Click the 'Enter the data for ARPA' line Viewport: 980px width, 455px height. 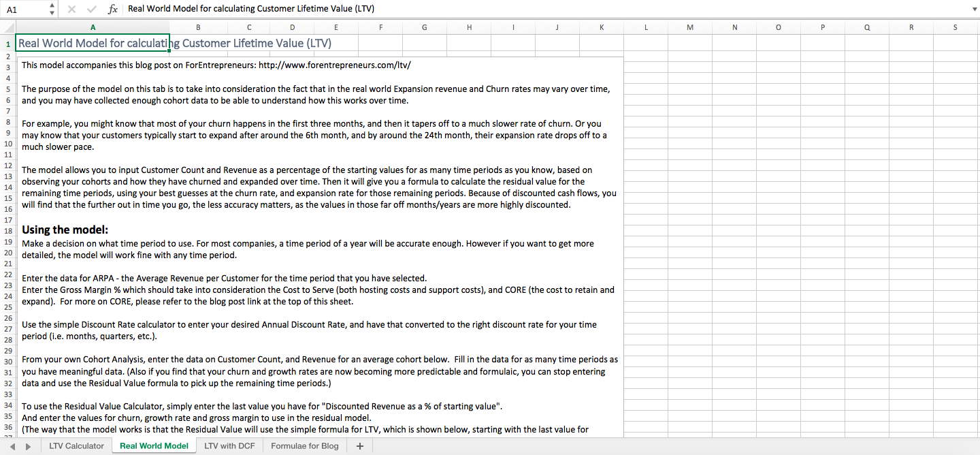(x=224, y=278)
